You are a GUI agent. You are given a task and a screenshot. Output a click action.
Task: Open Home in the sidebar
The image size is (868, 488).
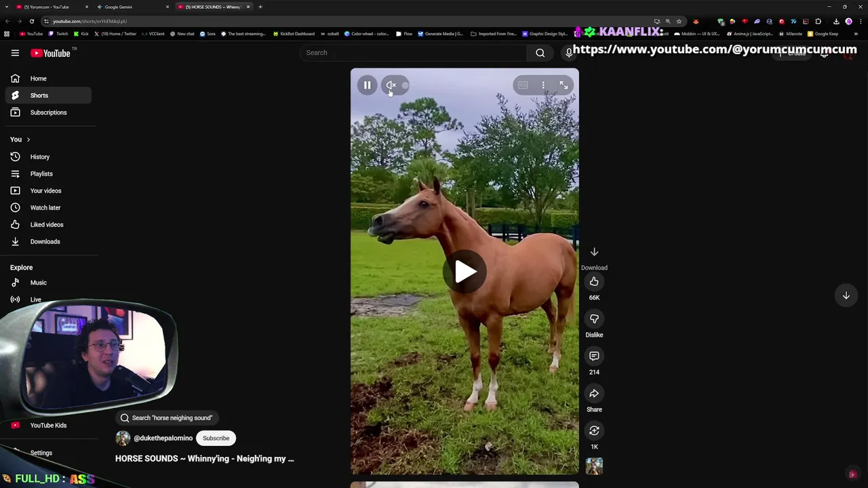tap(47, 79)
